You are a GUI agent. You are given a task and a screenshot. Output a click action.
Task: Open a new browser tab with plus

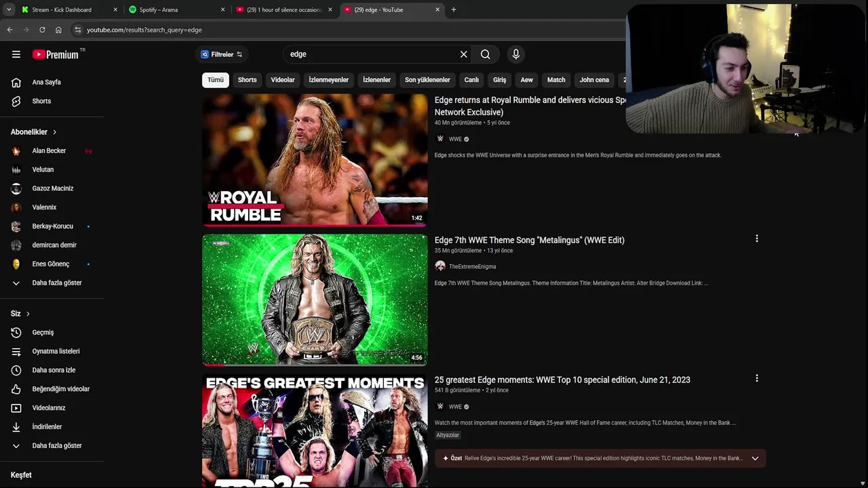pos(454,9)
